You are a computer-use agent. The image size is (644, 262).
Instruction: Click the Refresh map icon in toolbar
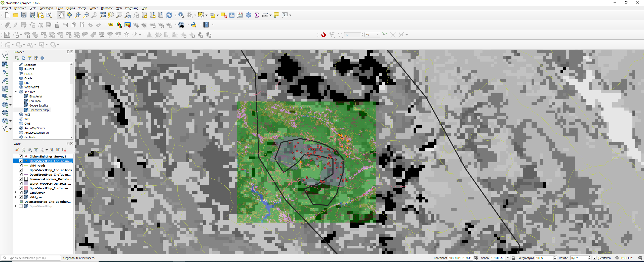pyautogui.click(x=169, y=15)
